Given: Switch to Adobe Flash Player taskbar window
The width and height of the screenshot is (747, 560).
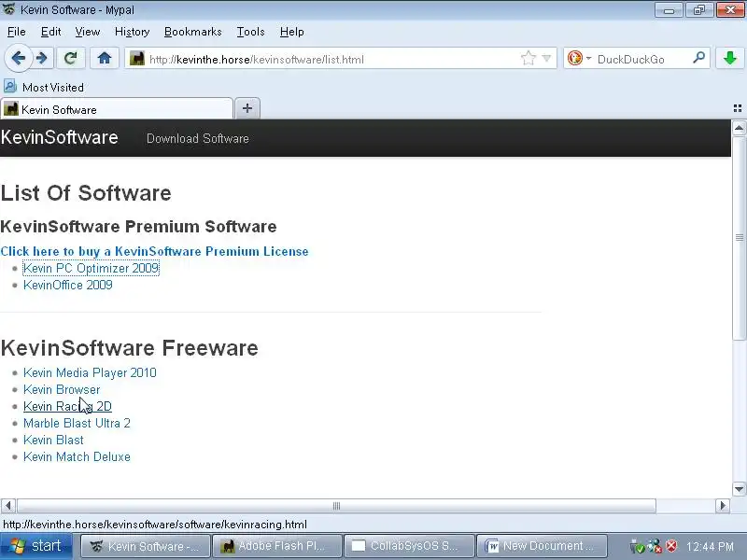Looking at the screenshot, I should [276, 546].
